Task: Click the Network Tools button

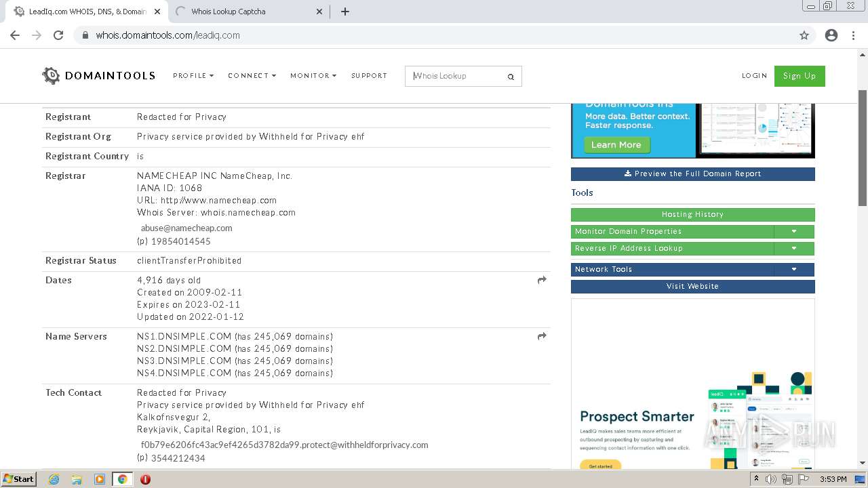Action: tap(672, 269)
